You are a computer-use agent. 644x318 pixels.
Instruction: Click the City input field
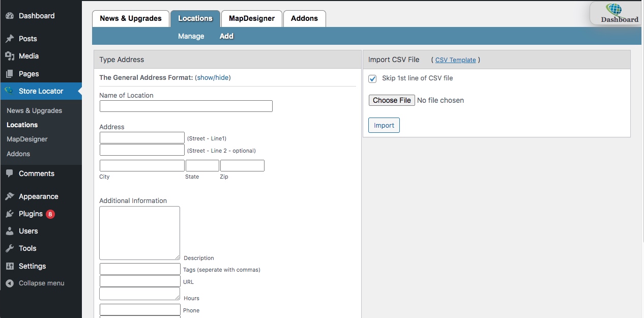click(x=142, y=166)
